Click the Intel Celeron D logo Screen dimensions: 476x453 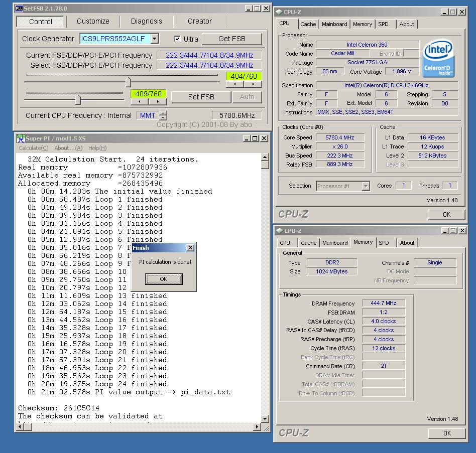tap(438, 58)
